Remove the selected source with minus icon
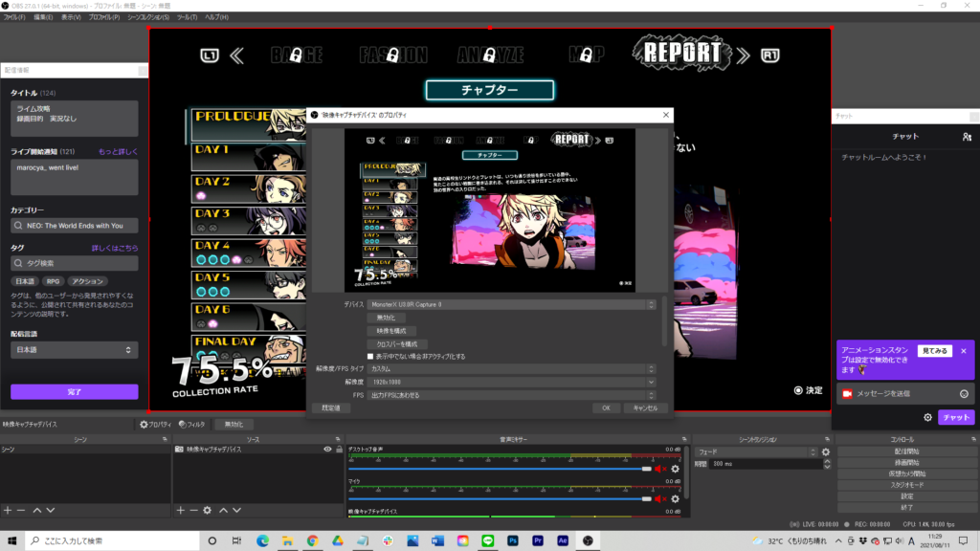 pos(193,511)
